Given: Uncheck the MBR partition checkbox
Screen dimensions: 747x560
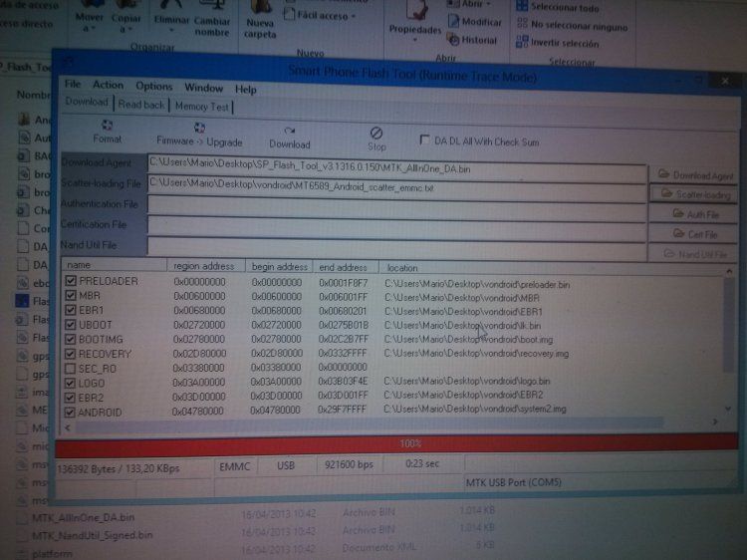Looking at the screenshot, I should [71, 296].
